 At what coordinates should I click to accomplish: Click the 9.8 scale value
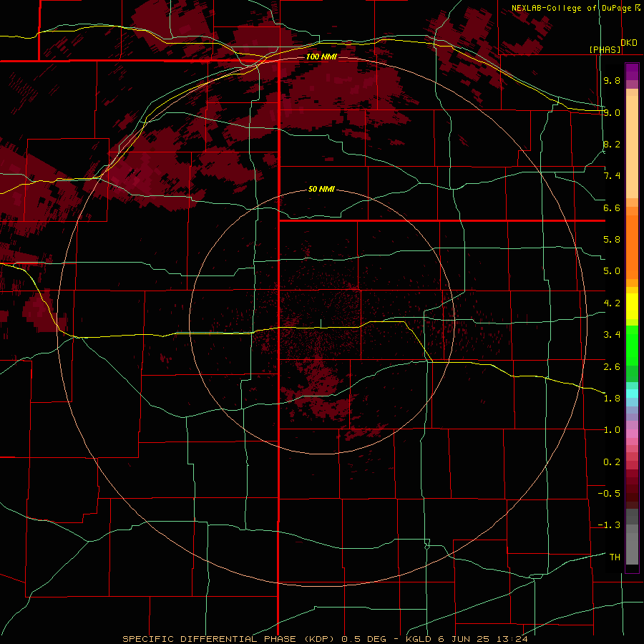[612, 80]
